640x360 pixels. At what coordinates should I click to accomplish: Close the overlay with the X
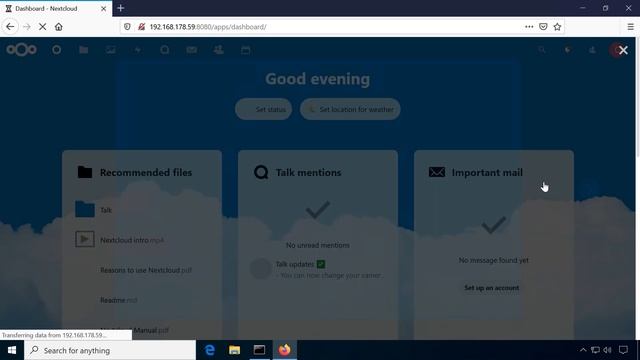point(623,50)
